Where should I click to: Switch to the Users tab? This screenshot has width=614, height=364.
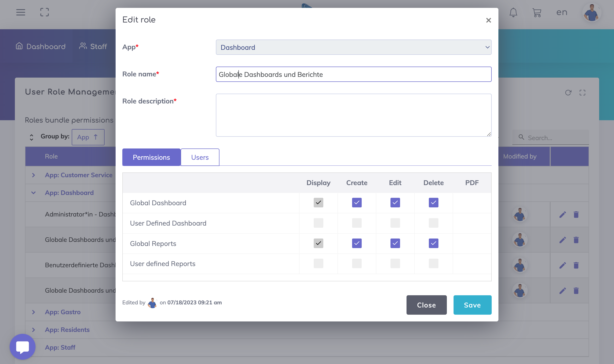tap(200, 158)
